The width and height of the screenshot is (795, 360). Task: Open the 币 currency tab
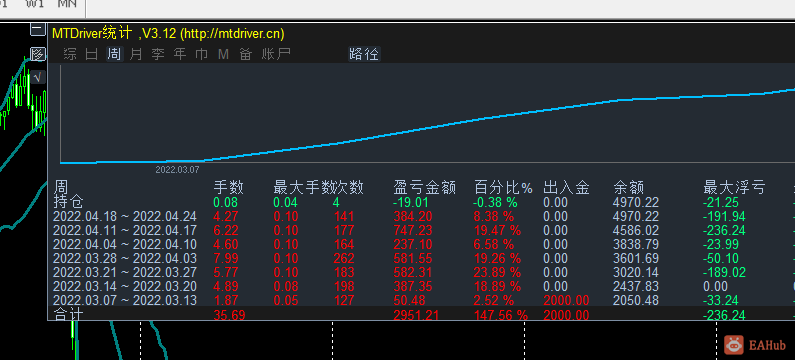click(x=202, y=54)
